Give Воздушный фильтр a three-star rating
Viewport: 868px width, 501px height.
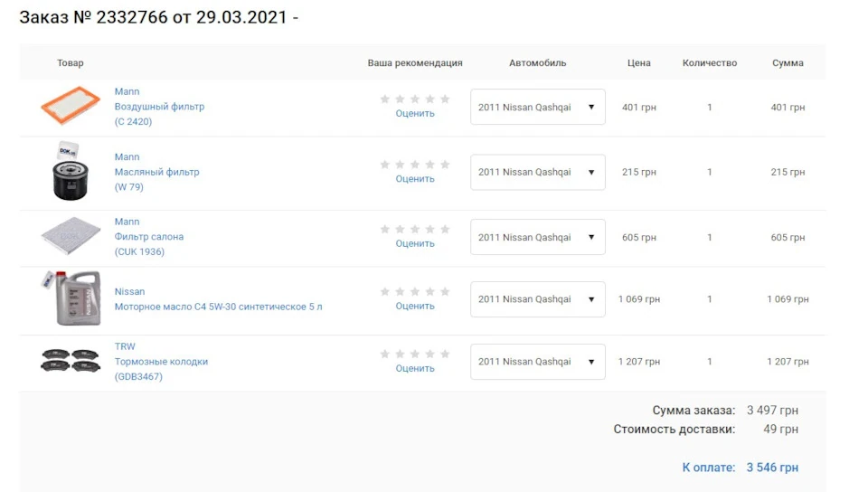tap(415, 99)
